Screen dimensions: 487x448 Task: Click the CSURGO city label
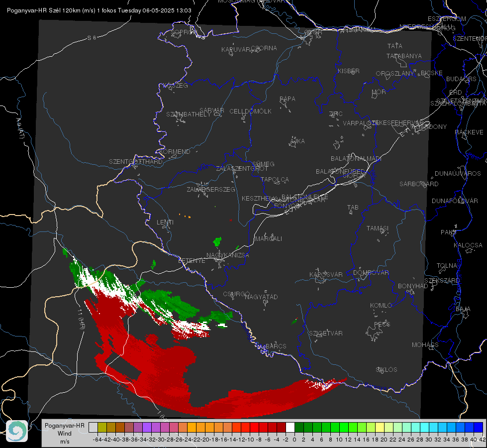click(x=236, y=294)
